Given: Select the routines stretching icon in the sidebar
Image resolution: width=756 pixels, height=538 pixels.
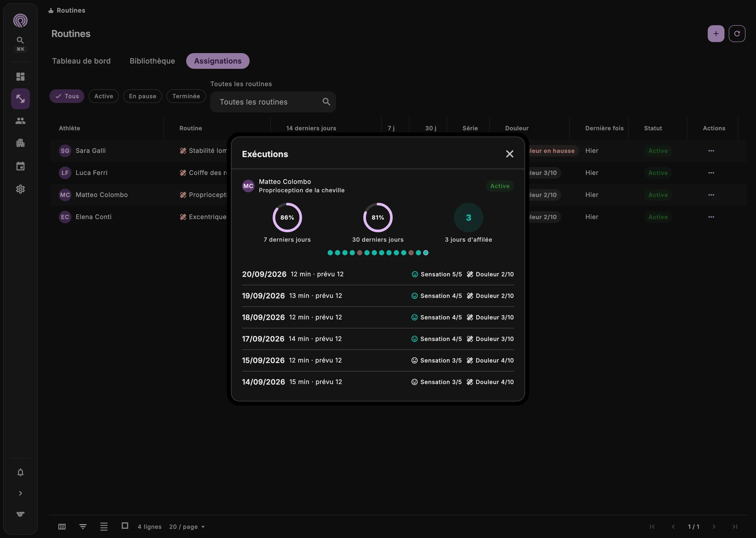Looking at the screenshot, I should click(20, 99).
